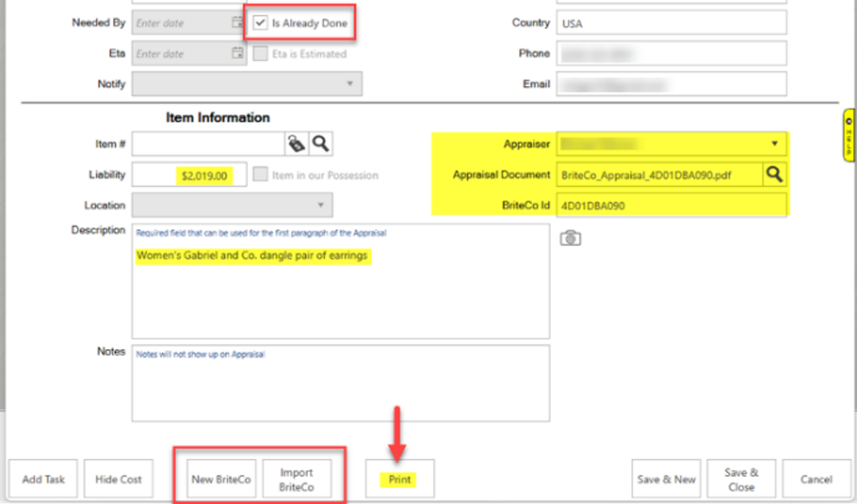This screenshot has width=857, height=504.
Task: Click Save & Close button
Action: pyautogui.click(x=741, y=479)
